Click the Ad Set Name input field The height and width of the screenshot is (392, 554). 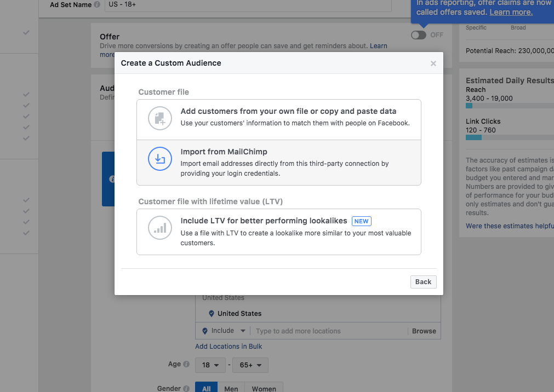(248, 5)
